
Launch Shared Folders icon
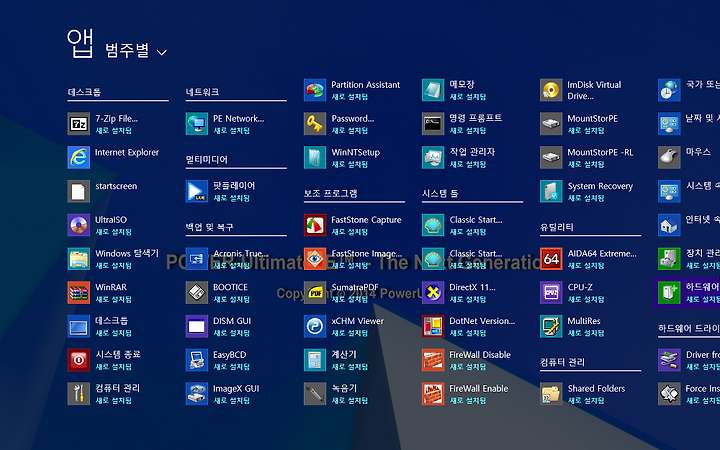click(x=551, y=394)
